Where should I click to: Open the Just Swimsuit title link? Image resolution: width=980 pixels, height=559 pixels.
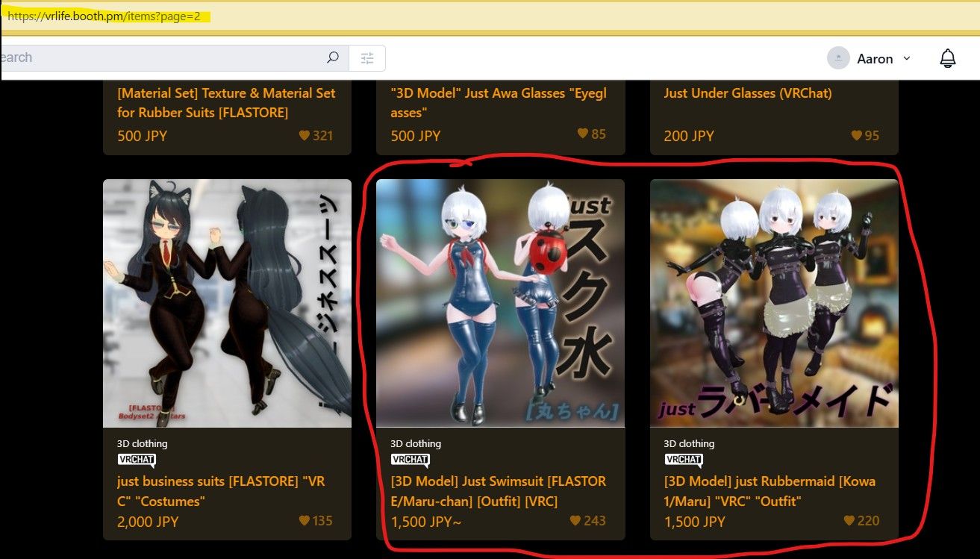click(499, 491)
